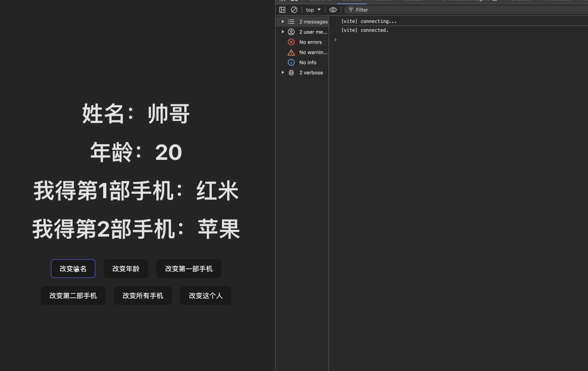Select the 'No warnin...' triangle icon
This screenshot has height=371, width=588.
click(x=291, y=52)
